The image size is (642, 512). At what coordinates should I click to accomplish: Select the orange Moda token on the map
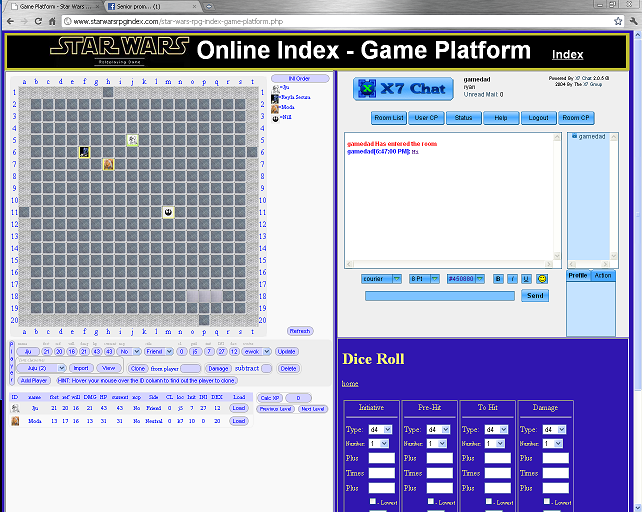click(108, 164)
